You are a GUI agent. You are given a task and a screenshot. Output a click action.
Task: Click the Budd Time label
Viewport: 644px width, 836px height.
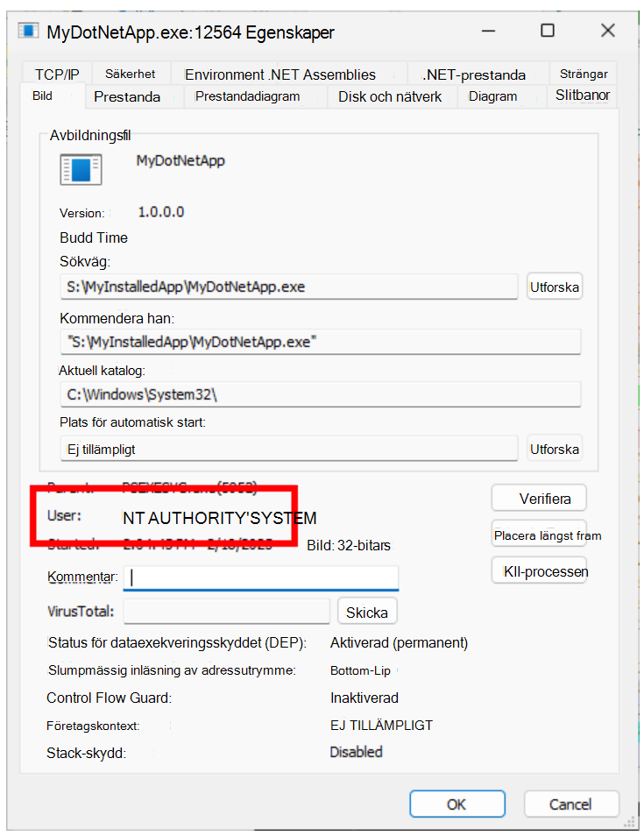coord(94,237)
